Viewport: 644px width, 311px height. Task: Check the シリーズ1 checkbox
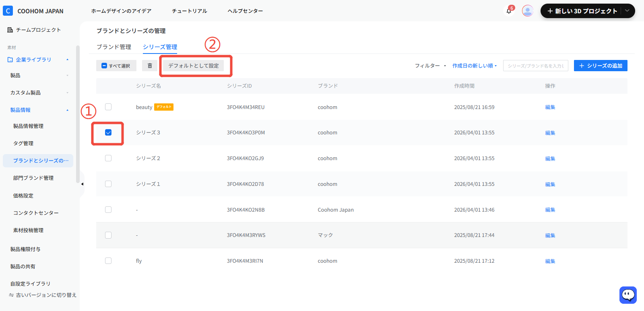tap(108, 184)
